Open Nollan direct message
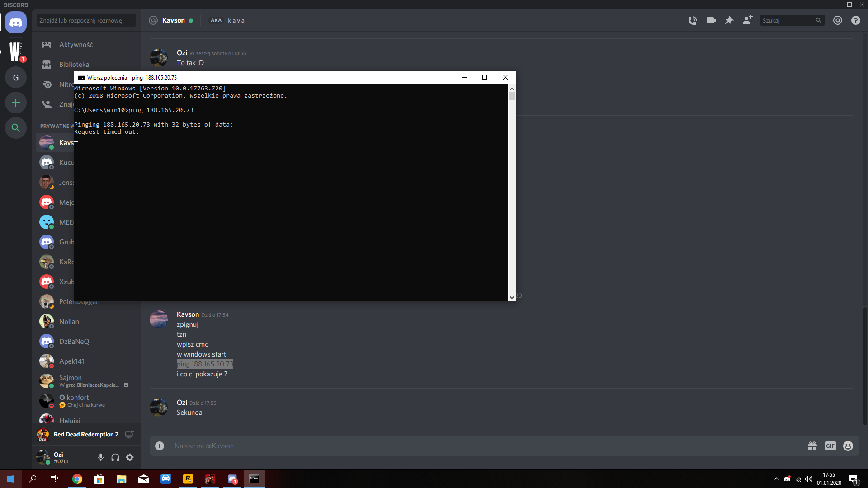The width and height of the screenshot is (868, 488). 69,322
